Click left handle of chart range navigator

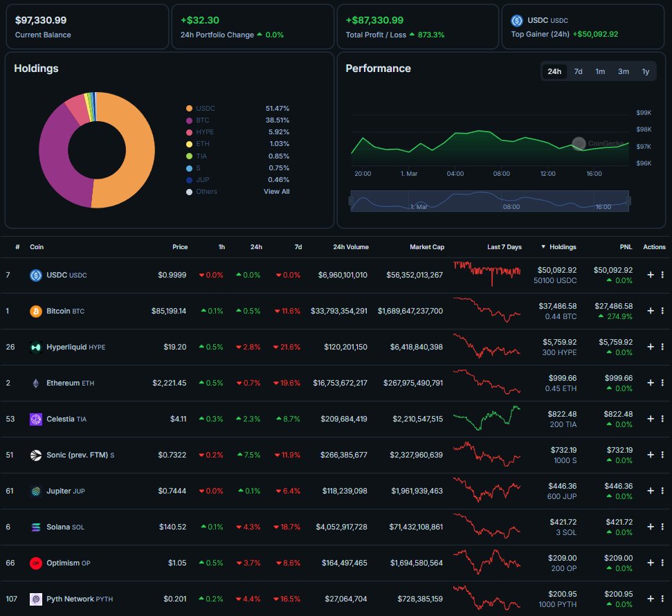(351, 201)
